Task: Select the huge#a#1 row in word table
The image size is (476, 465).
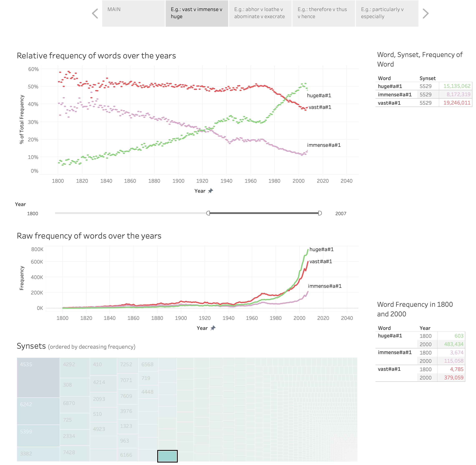Action: [x=423, y=86]
